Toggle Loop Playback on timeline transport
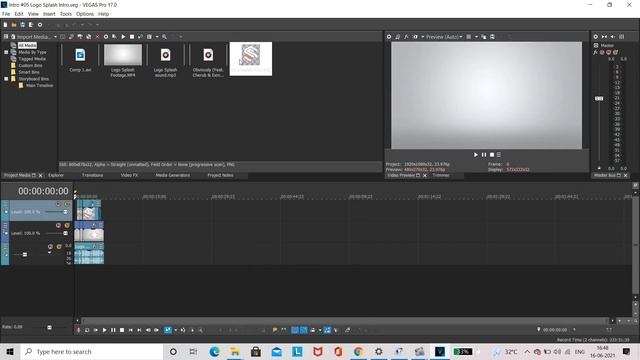The image size is (640, 360). coord(87,330)
